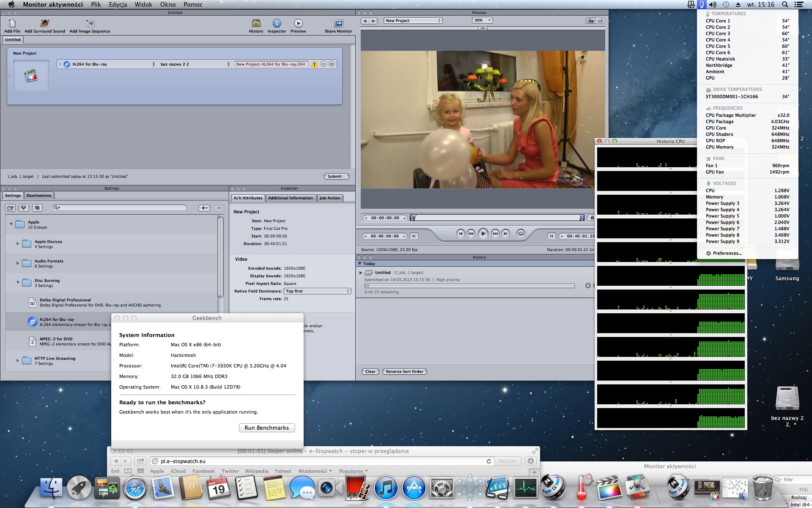Image resolution: width=812 pixels, height=508 pixels.
Task: Click the Add Surround Sound icon
Action: pos(44,23)
